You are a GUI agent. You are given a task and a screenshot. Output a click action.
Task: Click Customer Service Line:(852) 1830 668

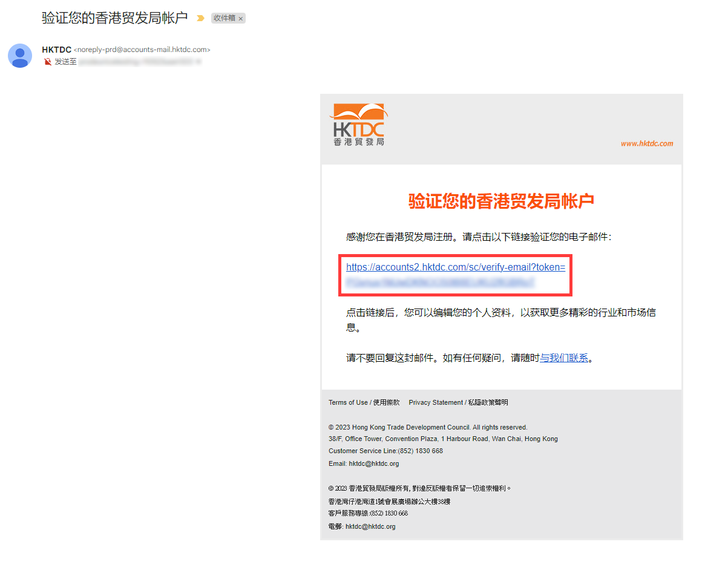[385, 451]
